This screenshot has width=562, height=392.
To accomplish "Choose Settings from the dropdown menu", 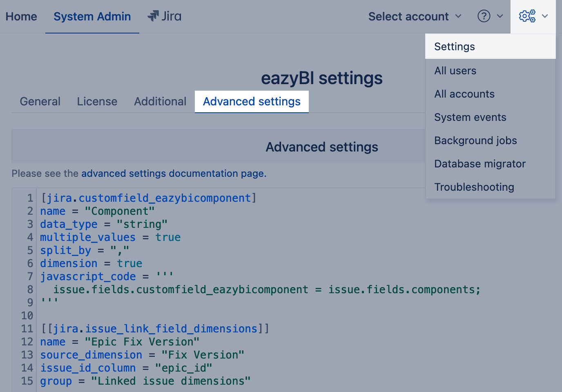I will pyautogui.click(x=455, y=47).
